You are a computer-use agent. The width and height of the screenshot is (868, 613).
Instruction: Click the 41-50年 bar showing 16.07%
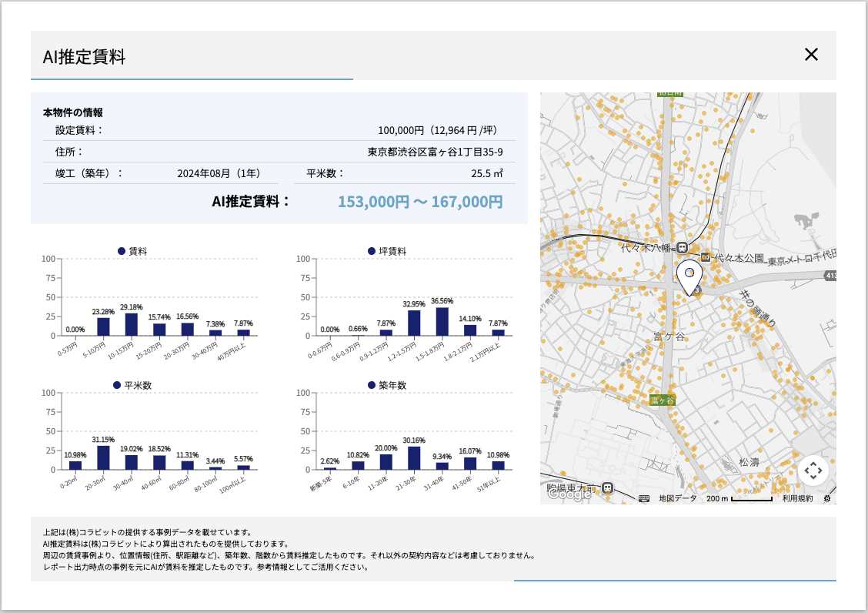[x=470, y=464]
